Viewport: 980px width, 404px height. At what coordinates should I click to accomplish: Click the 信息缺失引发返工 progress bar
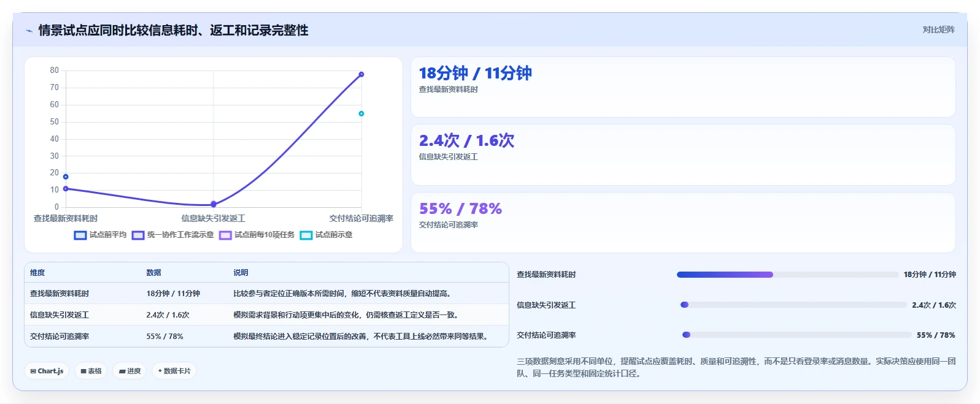(793, 305)
